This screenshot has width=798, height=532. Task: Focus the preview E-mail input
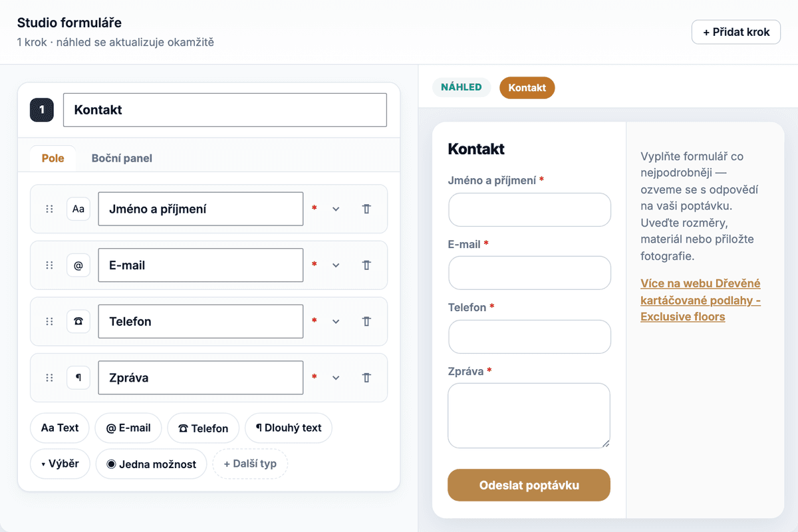coord(529,273)
